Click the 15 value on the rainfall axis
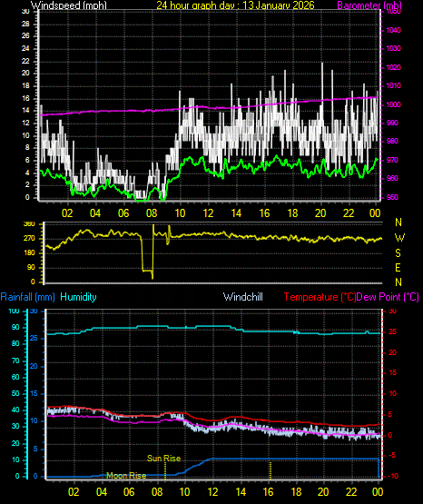Image resolution: width=423 pixels, height=504 pixels. (x=34, y=394)
